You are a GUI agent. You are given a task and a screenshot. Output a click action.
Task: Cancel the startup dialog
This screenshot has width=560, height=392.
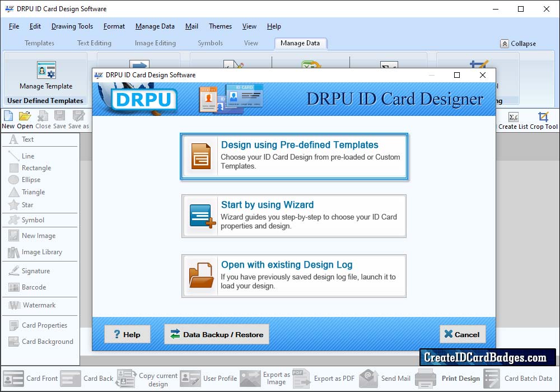click(463, 334)
